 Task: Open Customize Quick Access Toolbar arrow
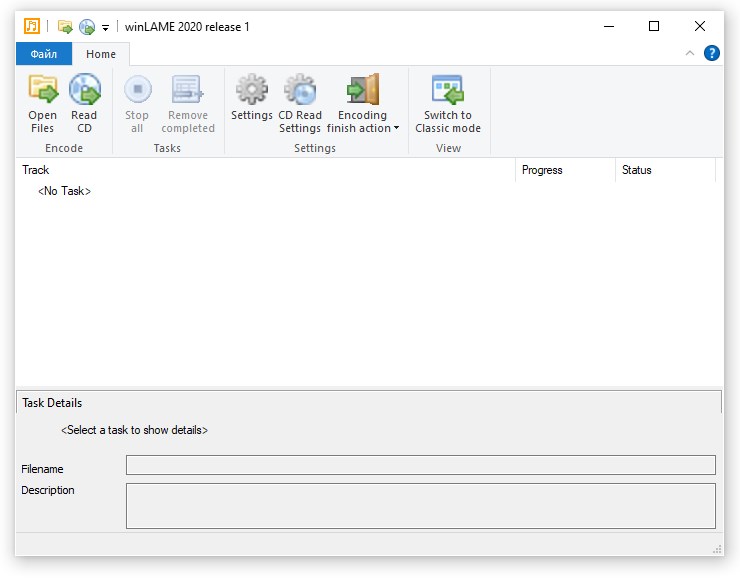(x=106, y=28)
